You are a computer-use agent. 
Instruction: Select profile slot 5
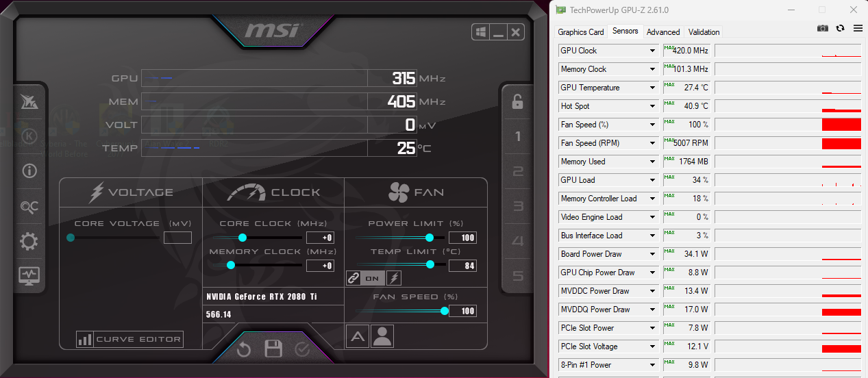point(518,276)
